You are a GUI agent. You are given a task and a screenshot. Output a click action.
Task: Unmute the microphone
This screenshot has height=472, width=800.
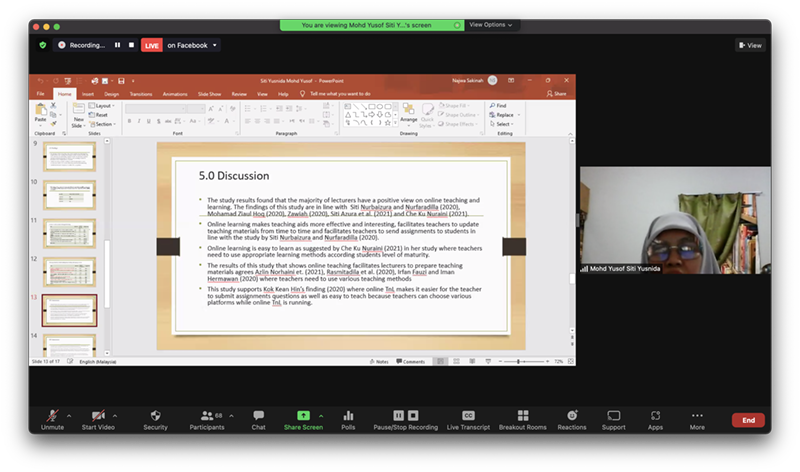pyautogui.click(x=53, y=415)
